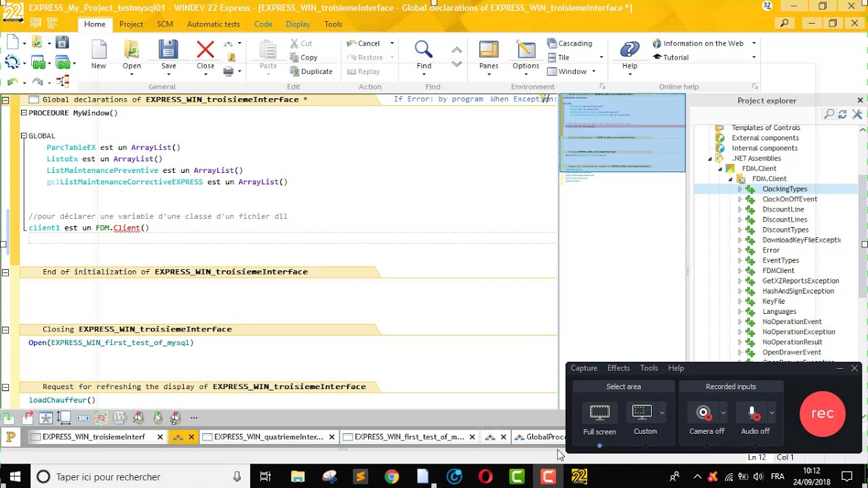
Task: Open the Panes icon in Environment group
Action: click(488, 49)
